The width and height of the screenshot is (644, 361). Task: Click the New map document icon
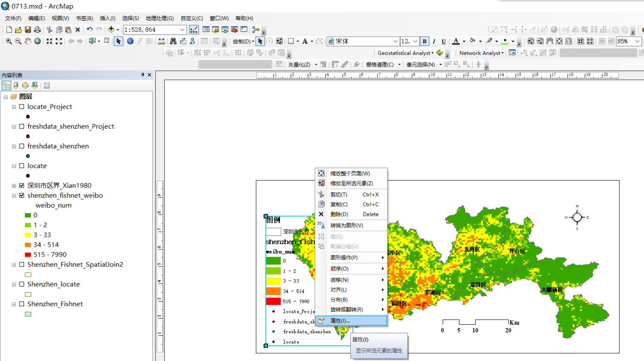tap(9, 30)
